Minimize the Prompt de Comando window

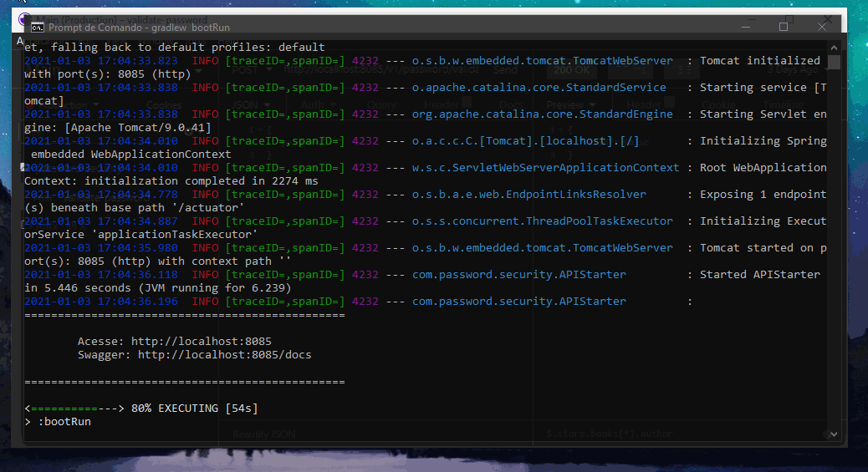(x=746, y=27)
